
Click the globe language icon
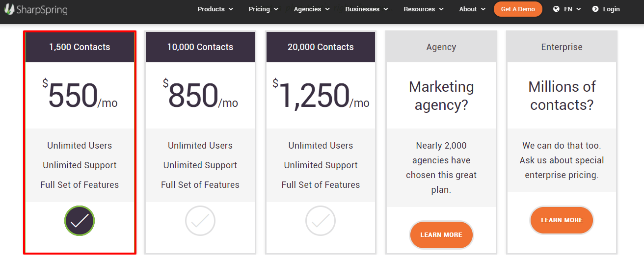click(x=556, y=9)
